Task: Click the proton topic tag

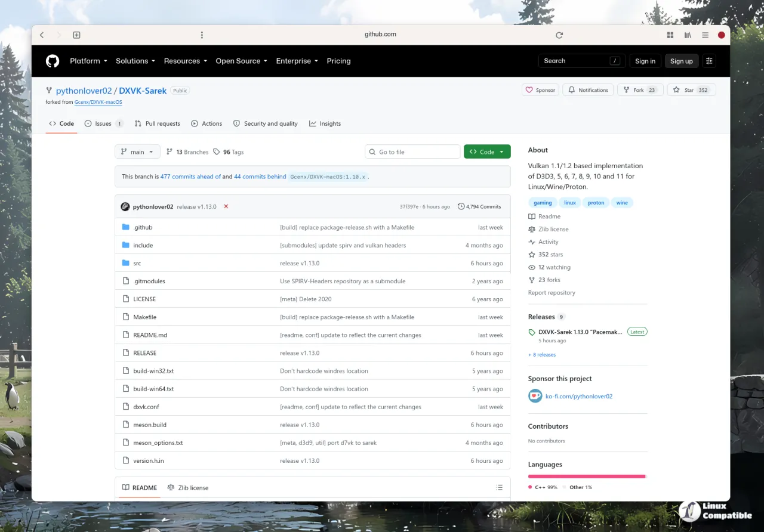Action: [x=596, y=203]
